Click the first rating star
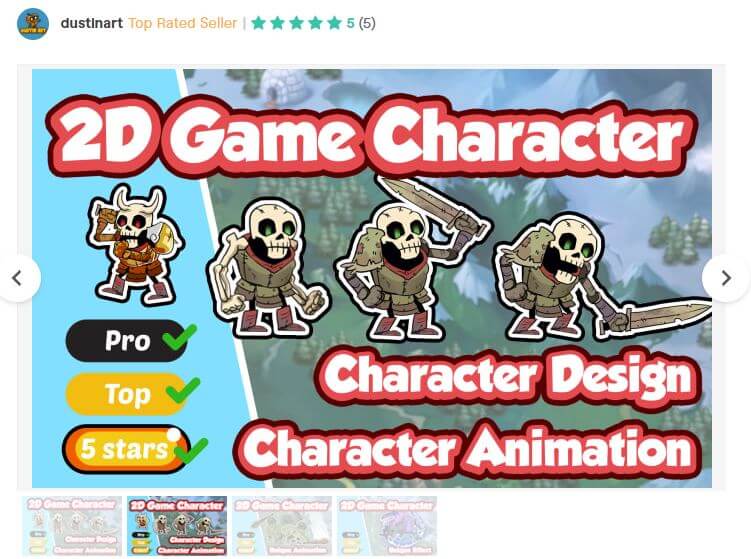Screen dimensions: 751x559 coord(259,23)
